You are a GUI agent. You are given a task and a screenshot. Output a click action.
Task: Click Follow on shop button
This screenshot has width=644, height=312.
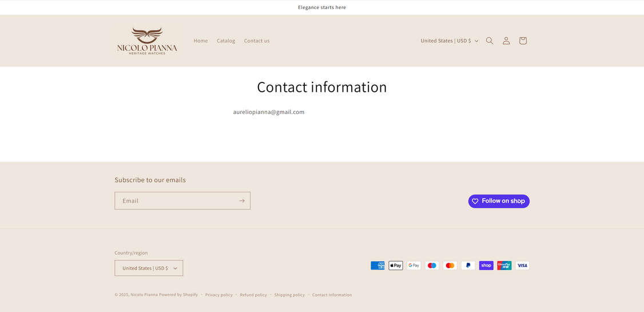click(x=499, y=201)
